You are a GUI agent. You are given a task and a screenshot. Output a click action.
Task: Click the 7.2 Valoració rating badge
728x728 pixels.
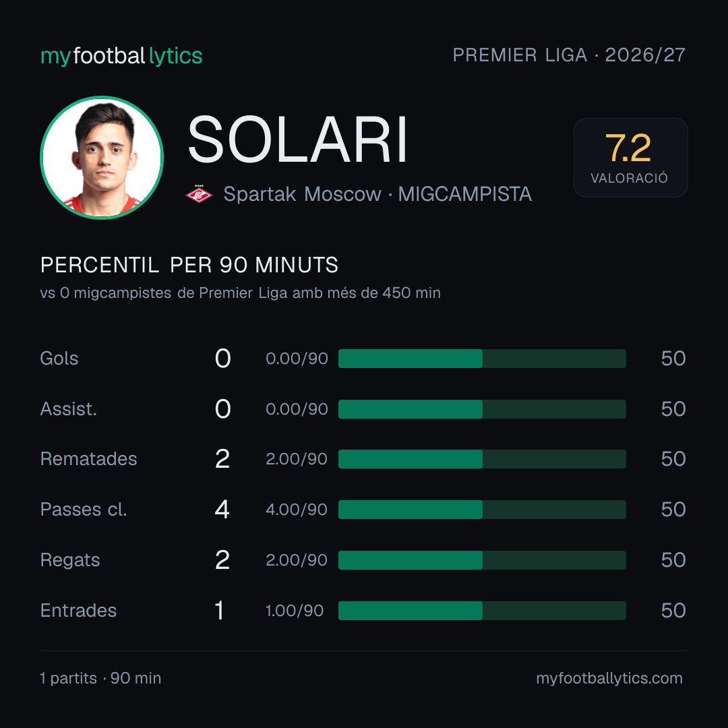click(630, 158)
